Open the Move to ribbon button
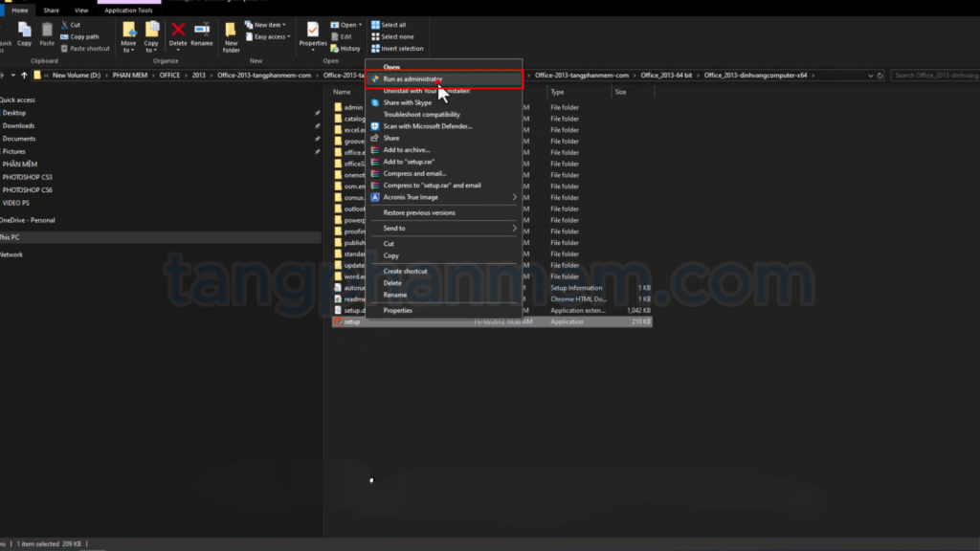This screenshot has height=551, width=980. [129, 37]
